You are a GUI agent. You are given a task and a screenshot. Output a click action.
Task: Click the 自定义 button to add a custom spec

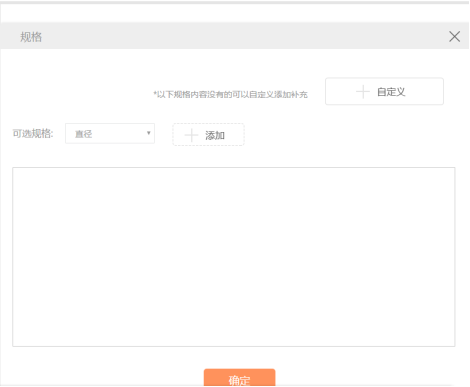tap(384, 91)
